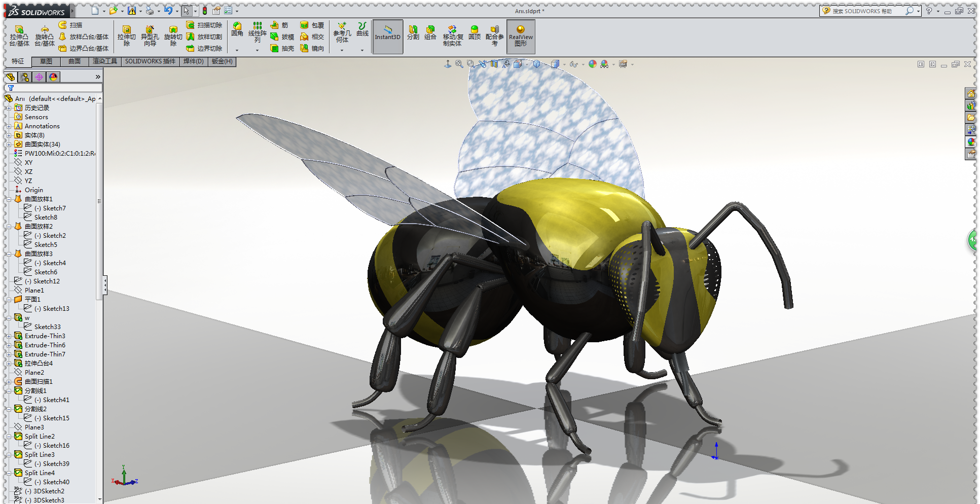Click the Undo button in the quick toolbar
Screen dimensions: 980x504
point(168,11)
